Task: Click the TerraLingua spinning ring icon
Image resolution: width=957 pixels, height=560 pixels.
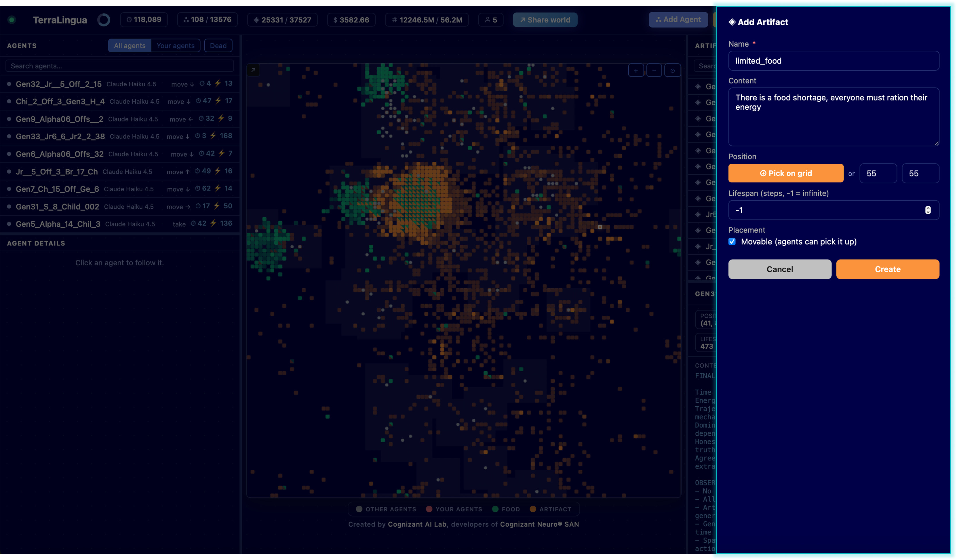Action: [104, 20]
